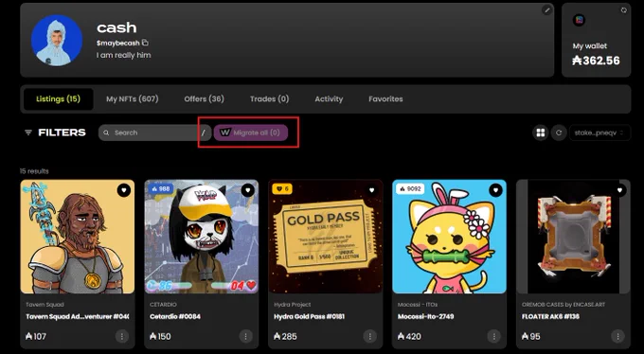Click the ₳362.56 wallet balance
The height and width of the screenshot is (354, 644).
point(596,61)
